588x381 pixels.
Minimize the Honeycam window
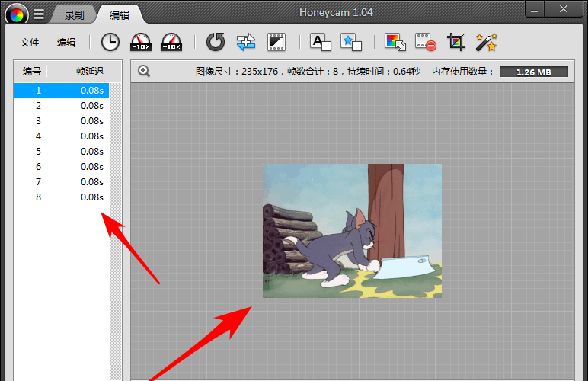click(x=535, y=10)
